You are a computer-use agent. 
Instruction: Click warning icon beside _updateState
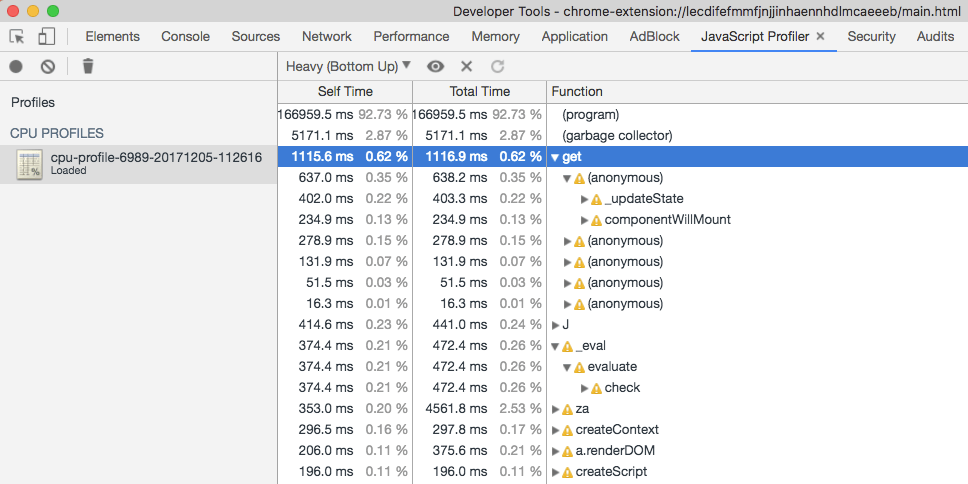click(596, 199)
